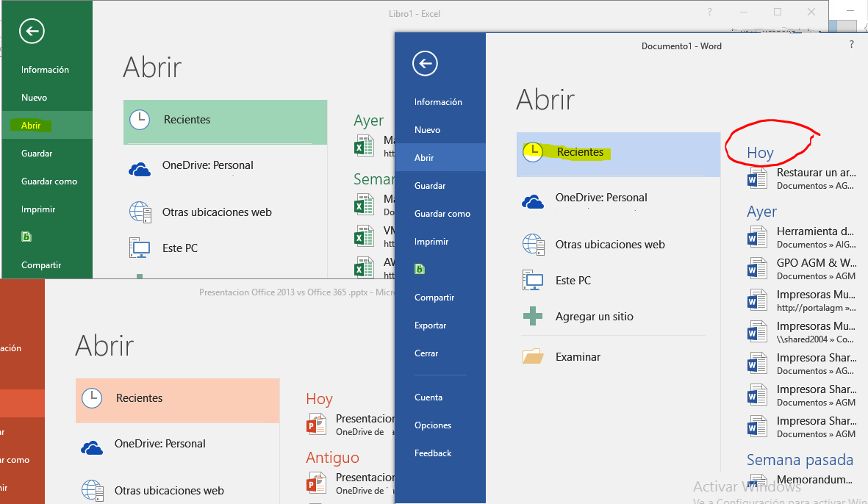Click the green add-in icon in Word sidebar
Viewport: 868px width, 504px height.
pos(420,270)
